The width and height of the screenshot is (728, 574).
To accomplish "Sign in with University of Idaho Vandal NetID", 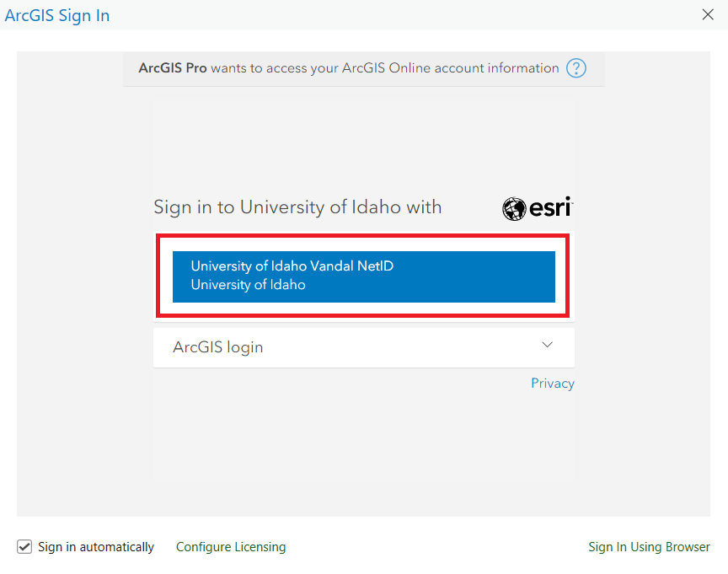I will tap(363, 276).
